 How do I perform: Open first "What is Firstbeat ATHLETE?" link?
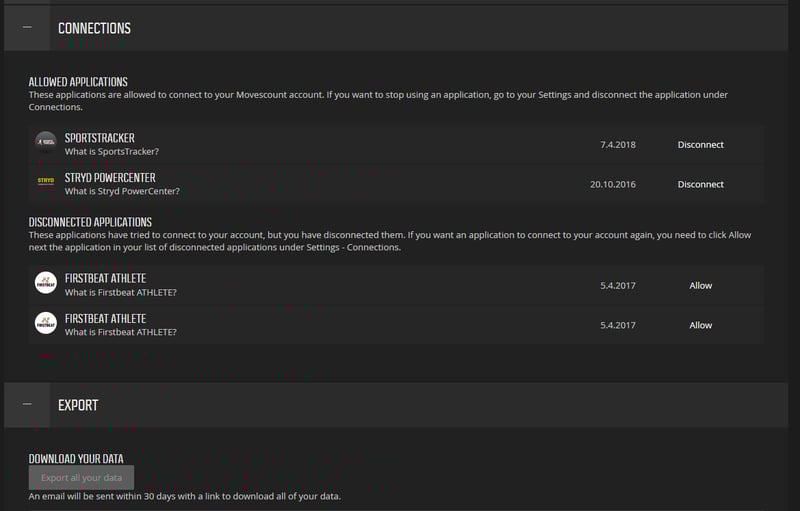point(120,292)
